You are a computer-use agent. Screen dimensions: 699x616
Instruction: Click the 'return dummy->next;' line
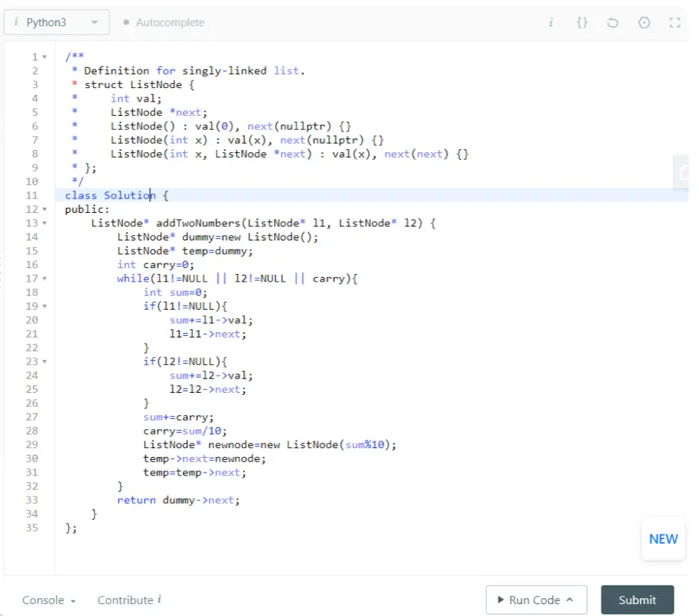(x=178, y=500)
